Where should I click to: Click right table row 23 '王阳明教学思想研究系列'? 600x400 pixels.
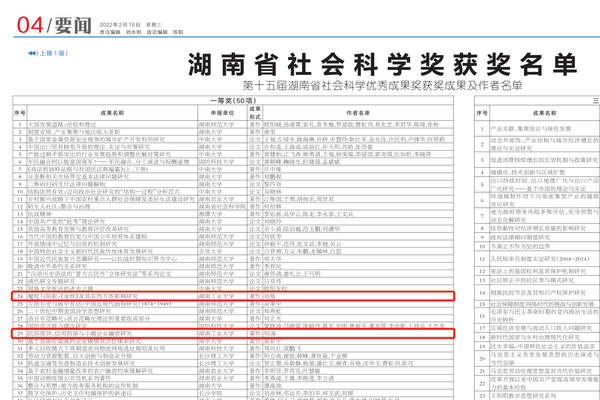tap(523, 396)
